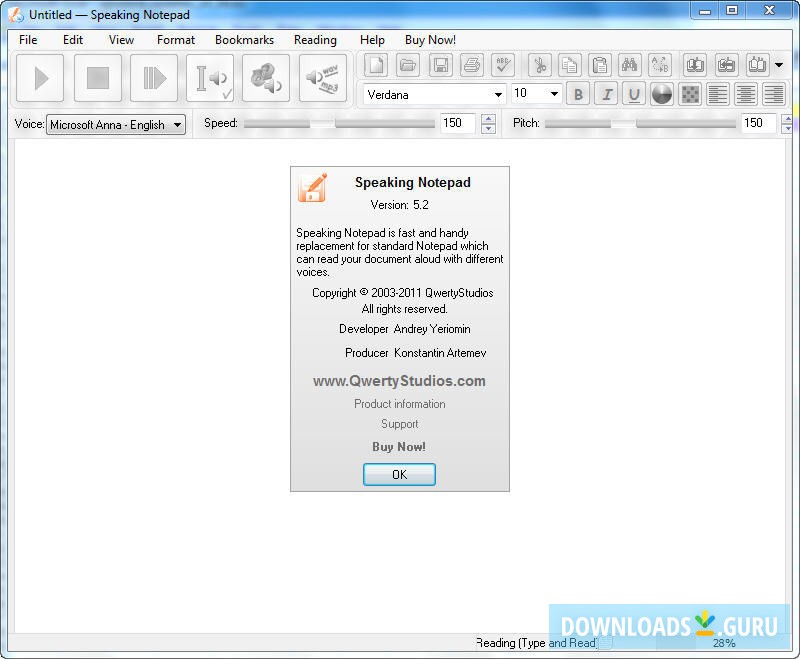The width and height of the screenshot is (800, 659).
Task: Open the View menu
Action: pyautogui.click(x=121, y=40)
